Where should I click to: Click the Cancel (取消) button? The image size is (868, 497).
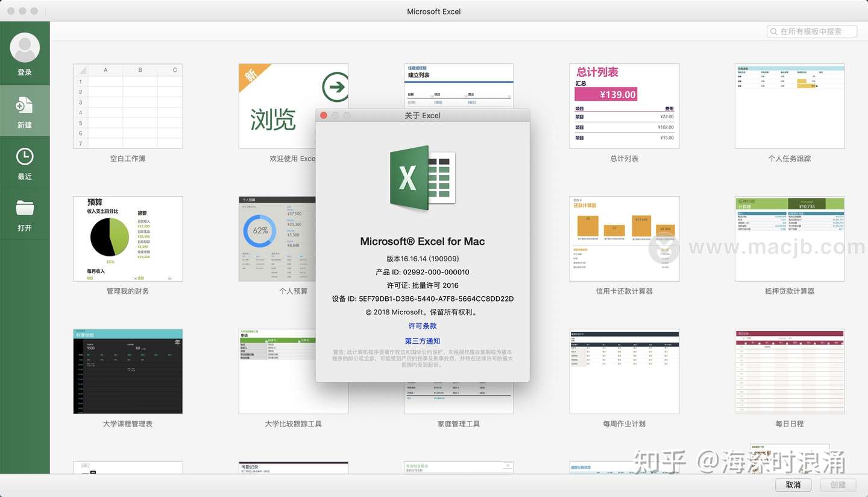coord(793,485)
